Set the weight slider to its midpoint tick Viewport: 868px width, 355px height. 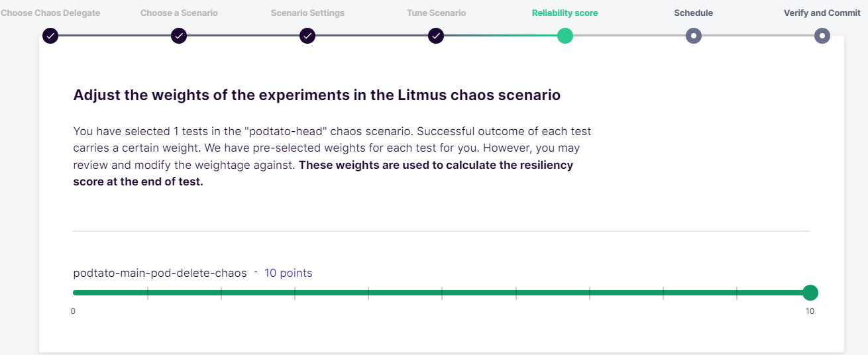click(x=442, y=293)
